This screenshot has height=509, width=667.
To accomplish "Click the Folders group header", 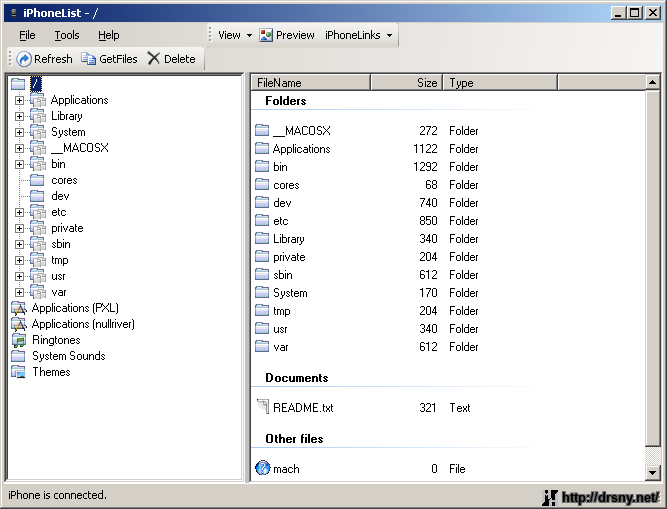I will point(285,101).
